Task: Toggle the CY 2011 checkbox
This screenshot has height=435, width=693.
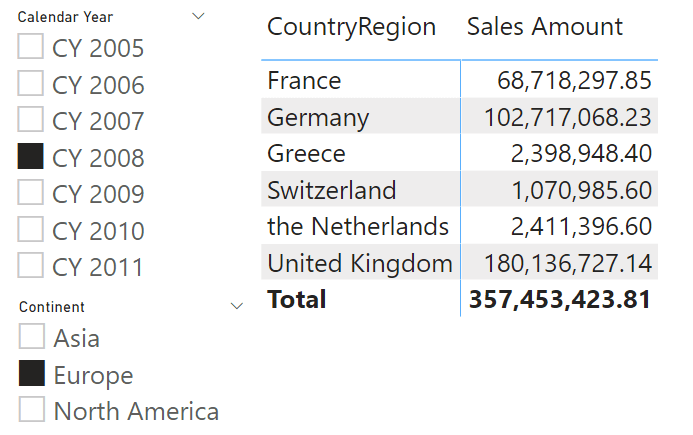Action: tap(30, 265)
